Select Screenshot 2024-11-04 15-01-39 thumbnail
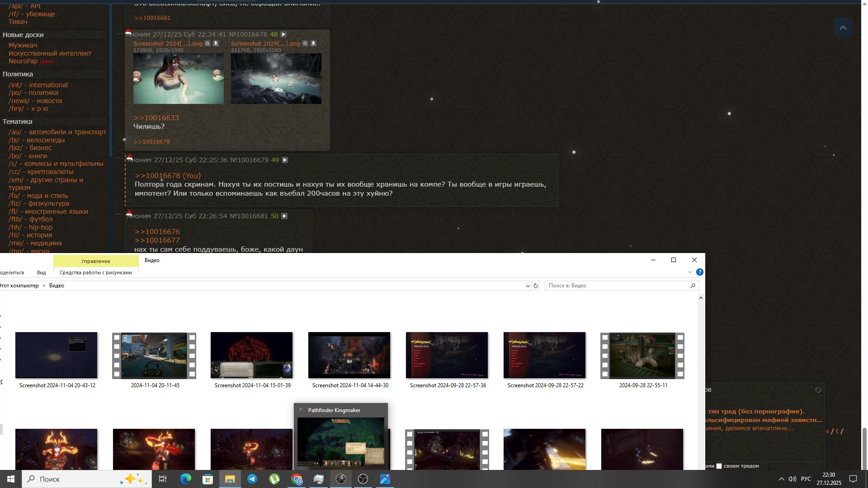This screenshot has width=868, height=488. click(x=252, y=355)
